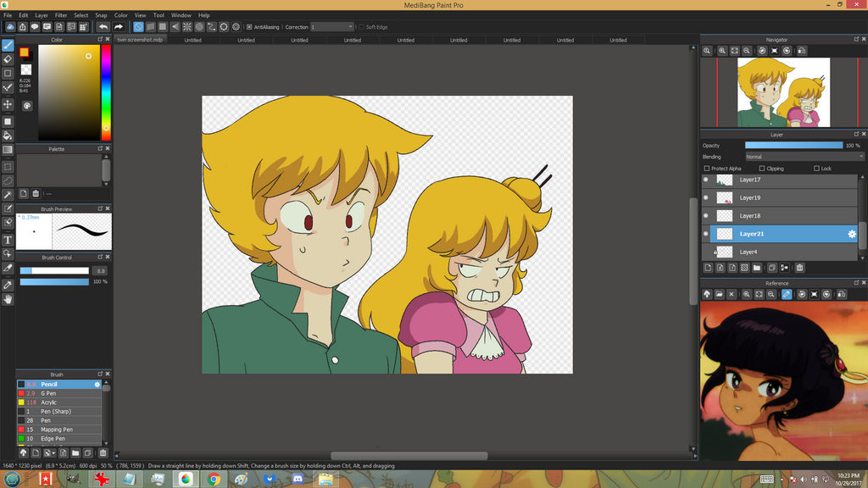Open the Filter menu

61,15
